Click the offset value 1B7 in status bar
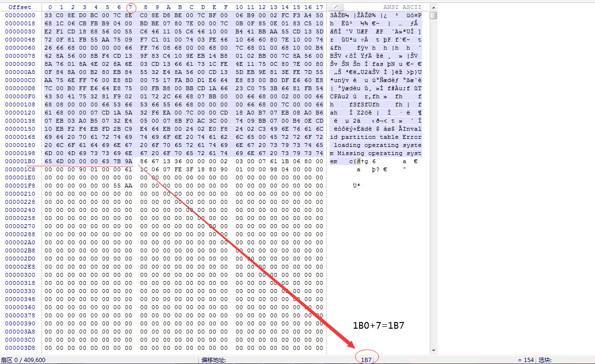The height and width of the screenshot is (364, 595). (x=366, y=360)
